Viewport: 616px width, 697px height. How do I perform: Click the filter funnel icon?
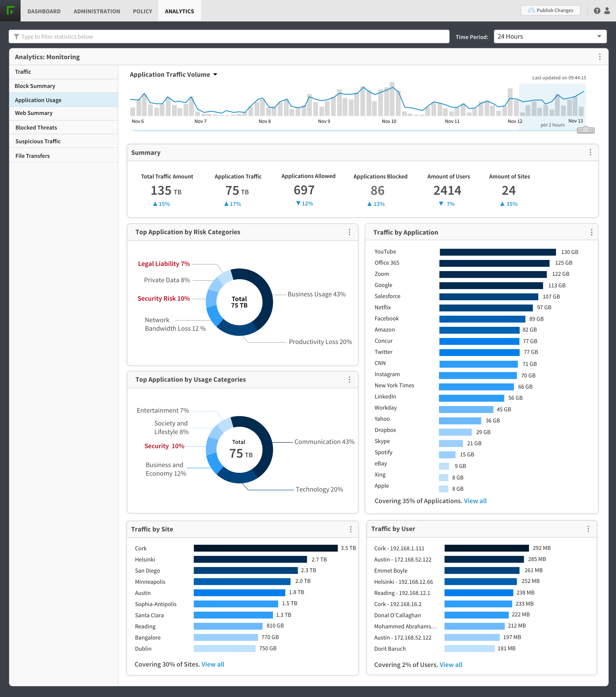(x=16, y=36)
